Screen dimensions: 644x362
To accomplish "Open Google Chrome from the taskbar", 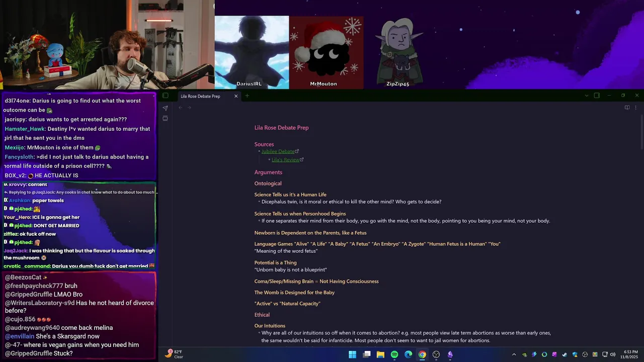I will pos(422,354).
